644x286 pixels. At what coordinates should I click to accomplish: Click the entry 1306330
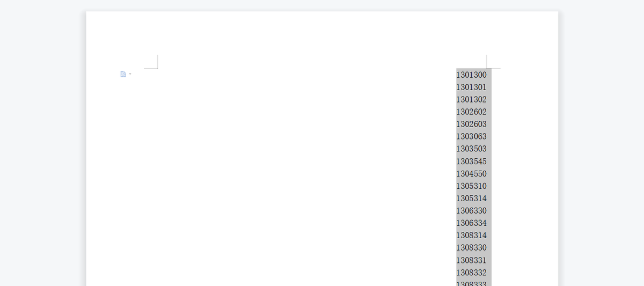tap(471, 211)
